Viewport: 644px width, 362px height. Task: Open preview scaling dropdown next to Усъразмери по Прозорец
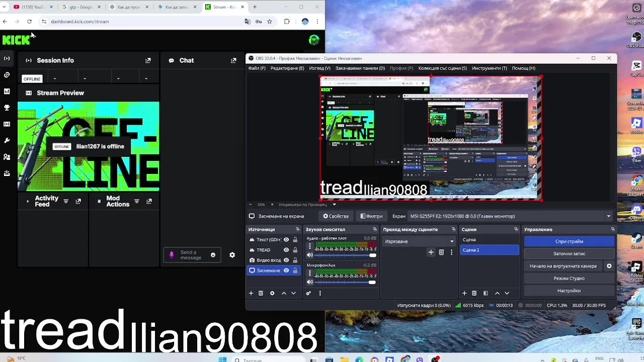[334, 205]
